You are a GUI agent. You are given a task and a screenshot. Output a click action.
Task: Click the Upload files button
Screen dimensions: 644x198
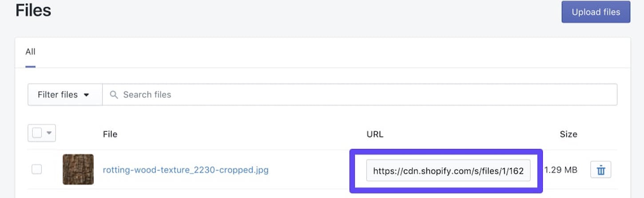click(596, 12)
